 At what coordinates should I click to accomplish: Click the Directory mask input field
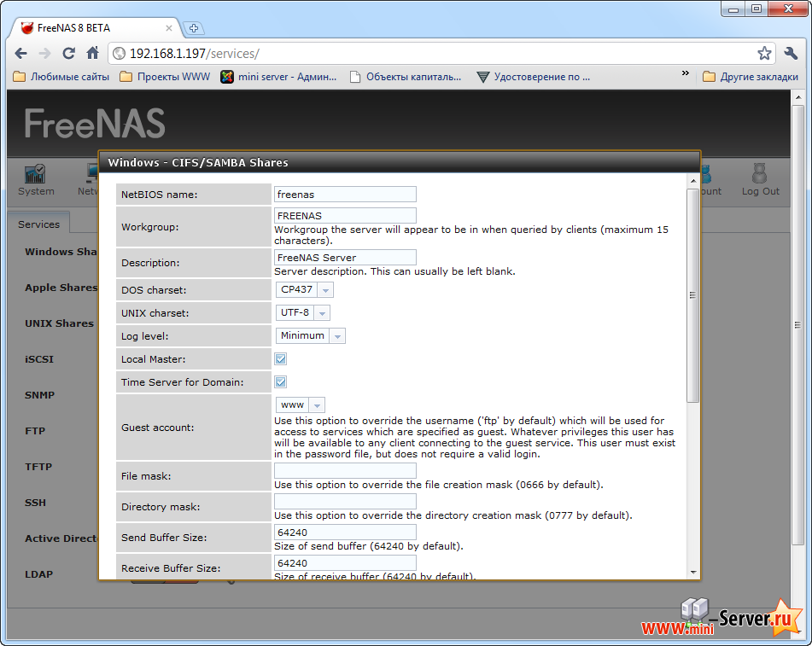click(345, 501)
